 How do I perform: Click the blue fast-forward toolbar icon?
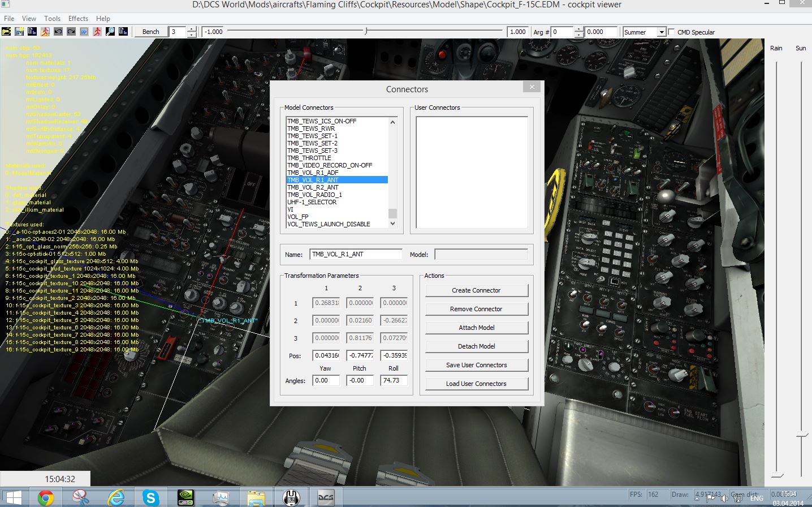[x=84, y=32]
